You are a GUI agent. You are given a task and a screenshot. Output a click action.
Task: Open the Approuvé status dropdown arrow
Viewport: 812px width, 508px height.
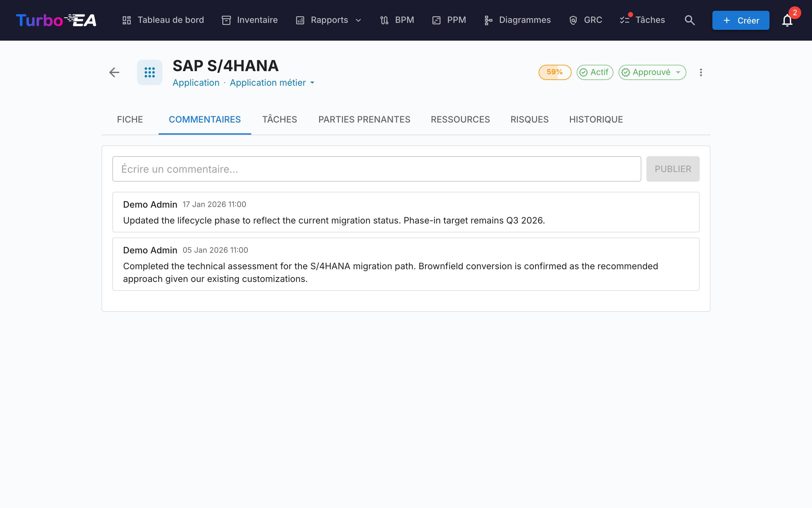(x=678, y=72)
